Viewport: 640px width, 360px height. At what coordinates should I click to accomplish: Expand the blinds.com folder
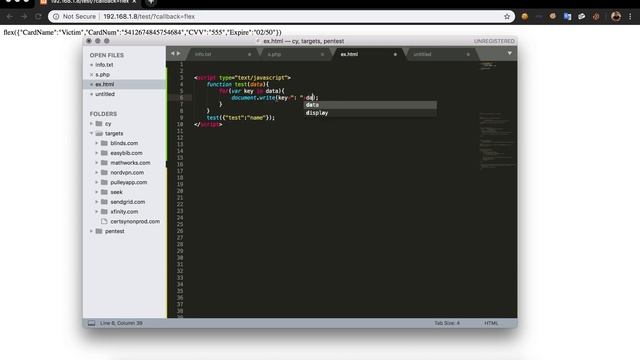pos(97,143)
